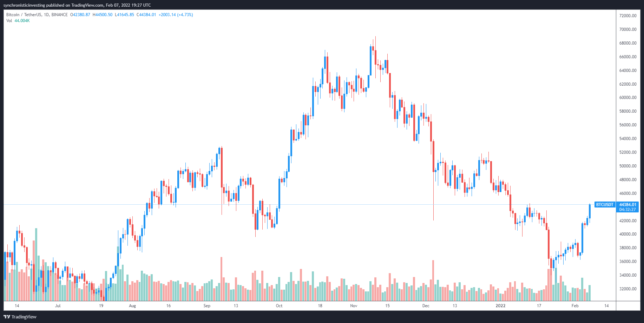Select the Oct marker on time axis
This screenshot has width=644, height=323.
click(279, 306)
